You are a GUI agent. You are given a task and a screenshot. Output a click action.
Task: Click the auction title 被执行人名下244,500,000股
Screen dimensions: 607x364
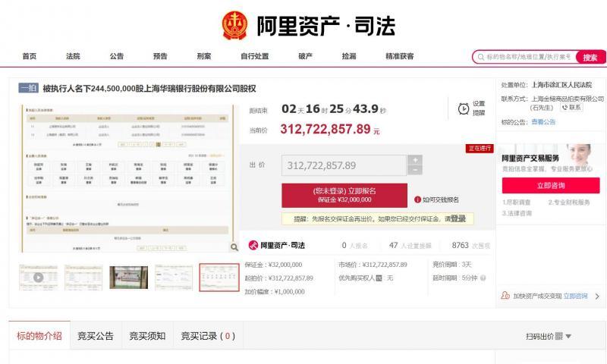149,89
